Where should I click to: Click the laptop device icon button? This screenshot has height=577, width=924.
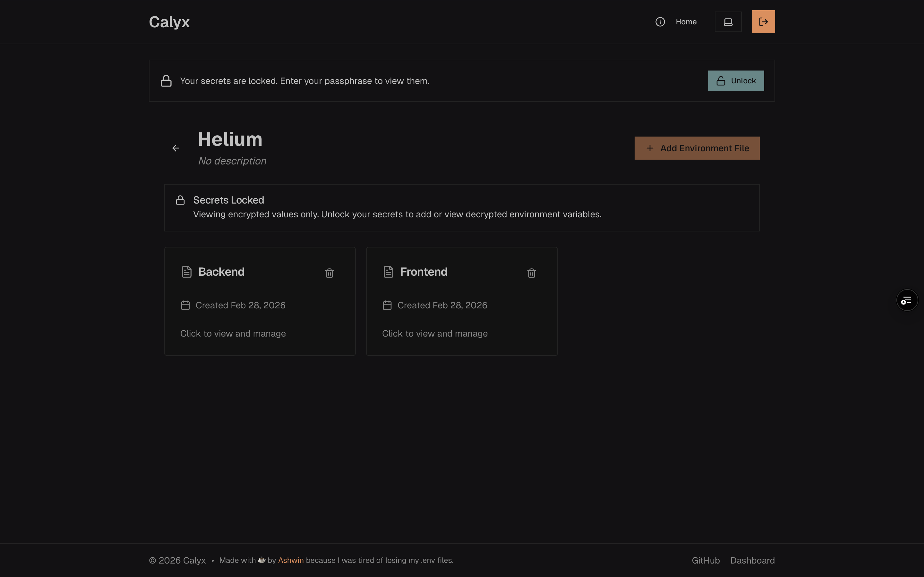pos(728,22)
